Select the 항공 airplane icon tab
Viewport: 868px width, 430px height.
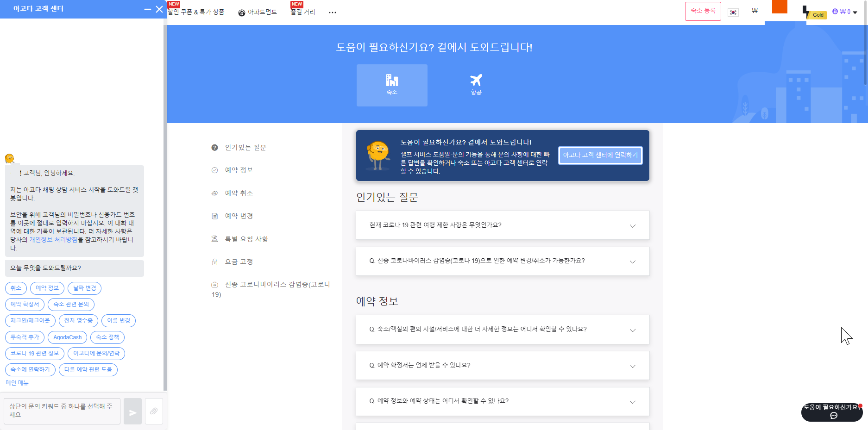[x=476, y=85]
